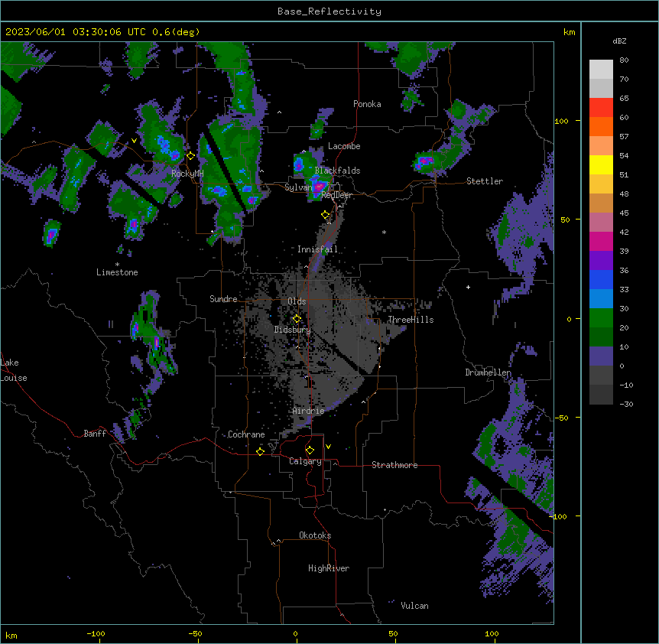Click the -100 tick label on horizontal axis
The height and width of the screenshot is (644, 659).
click(96, 633)
